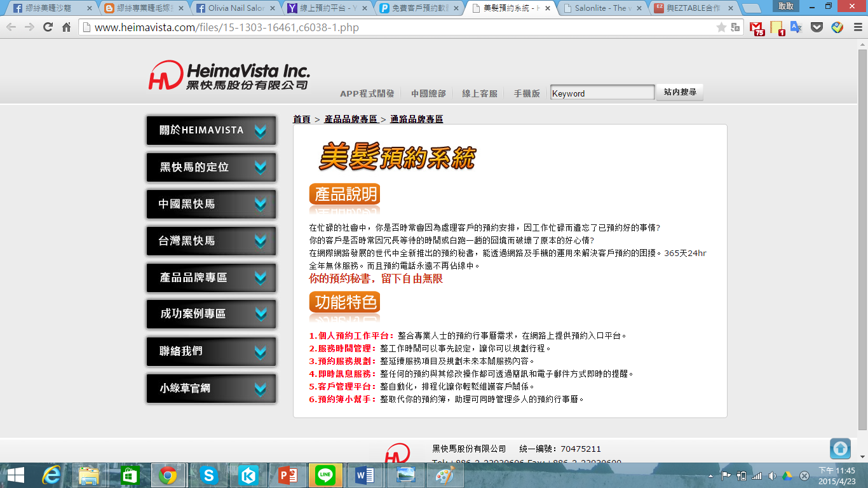
Task: Click the 站內搜尋 search button
Action: pos(679,92)
